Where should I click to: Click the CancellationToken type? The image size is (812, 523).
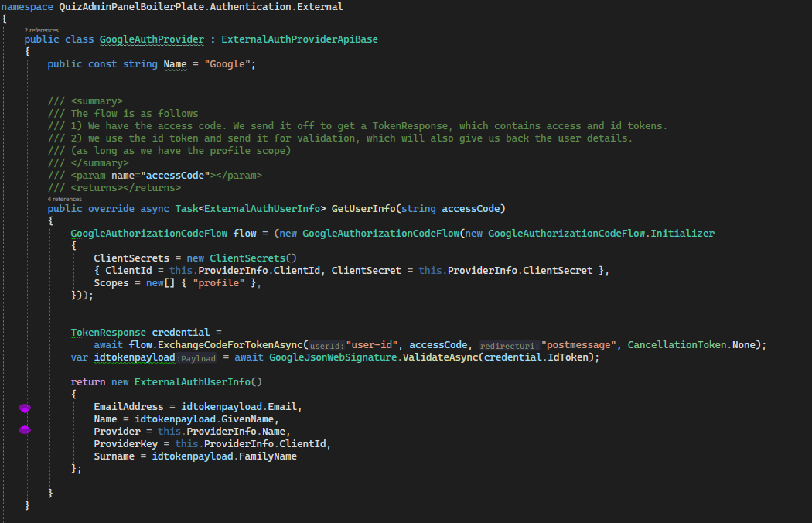click(677, 345)
